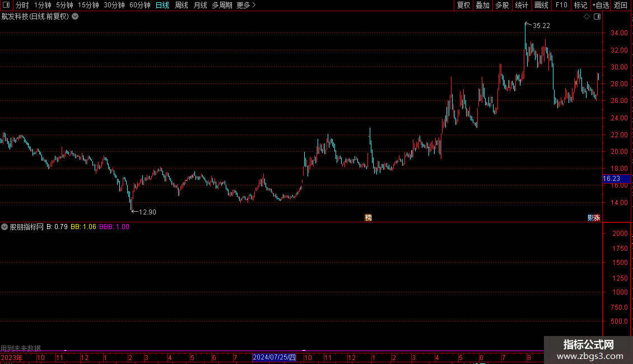Click the 榜 marker on chart
633x364 pixels.
tap(368, 217)
